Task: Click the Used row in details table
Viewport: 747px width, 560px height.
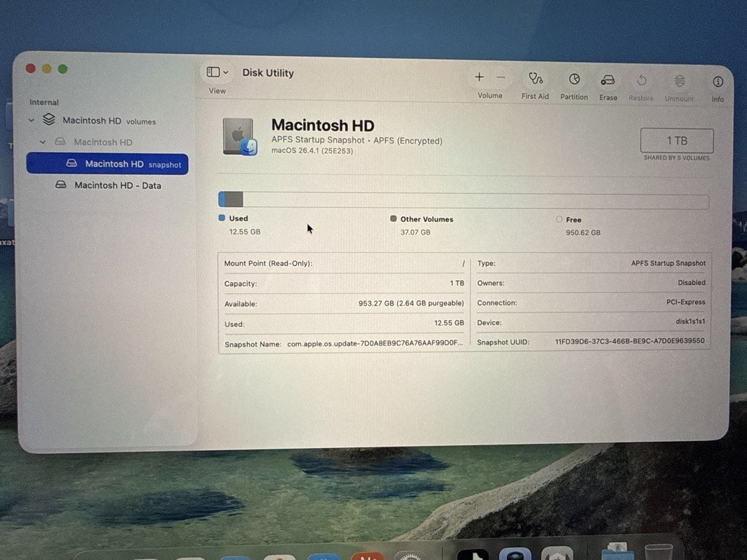Action: 344,324
